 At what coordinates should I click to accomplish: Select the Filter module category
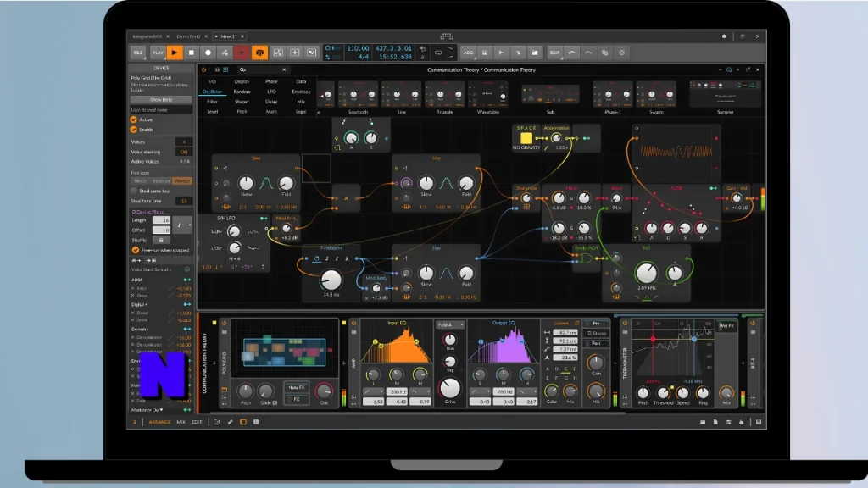[x=212, y=102]
